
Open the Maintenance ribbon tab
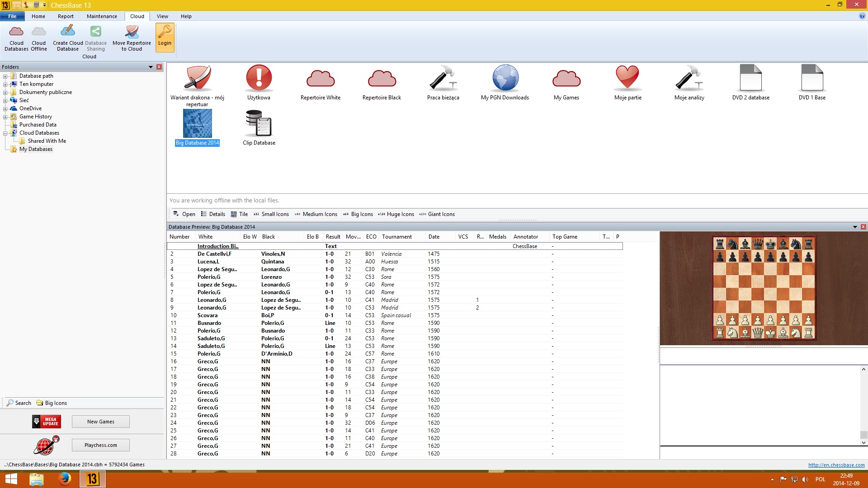tap(102, 16)
